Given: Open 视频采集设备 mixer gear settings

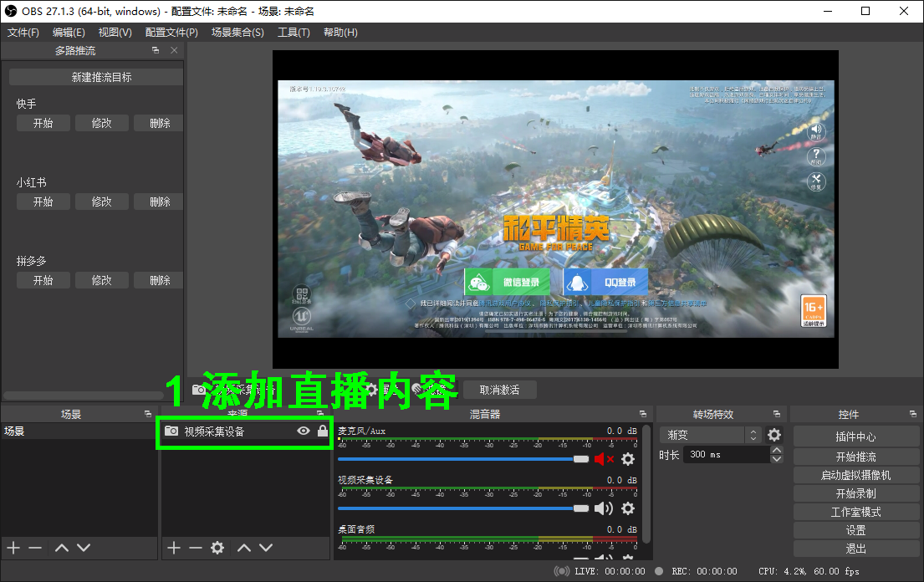Looking at the screenshot, I should point(628,508).
